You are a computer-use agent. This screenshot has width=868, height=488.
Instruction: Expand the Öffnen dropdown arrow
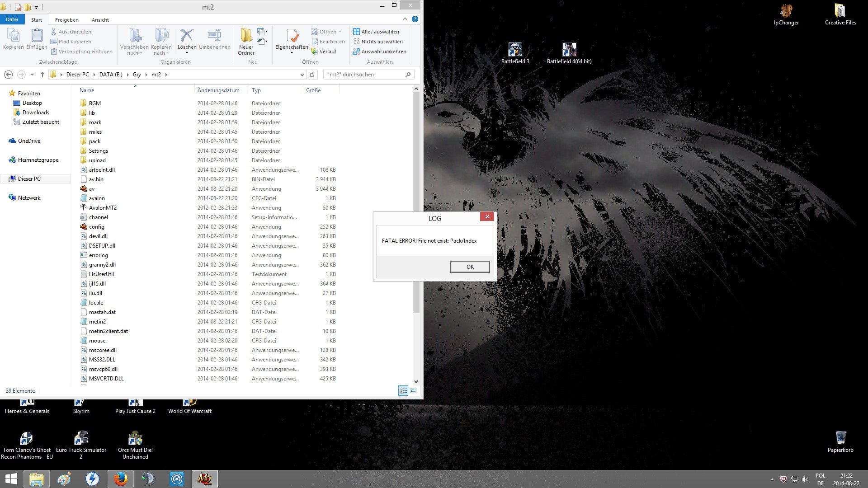coord(340,32)
